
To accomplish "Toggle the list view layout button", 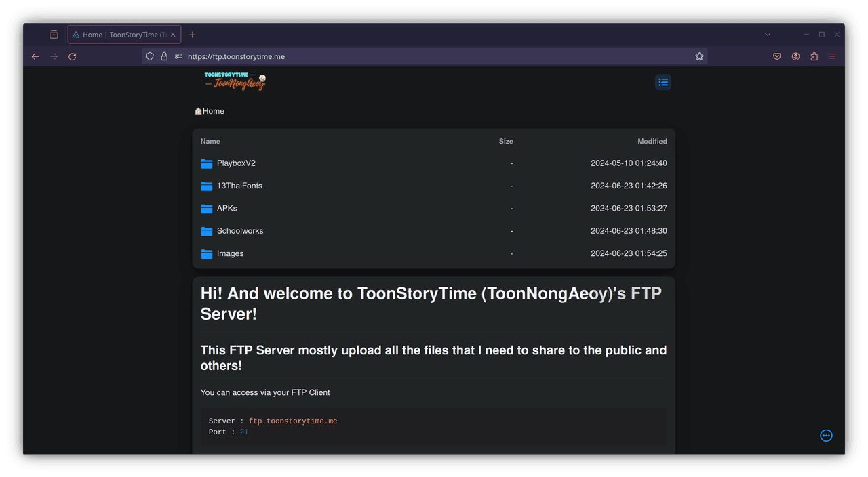I will 663,82.
